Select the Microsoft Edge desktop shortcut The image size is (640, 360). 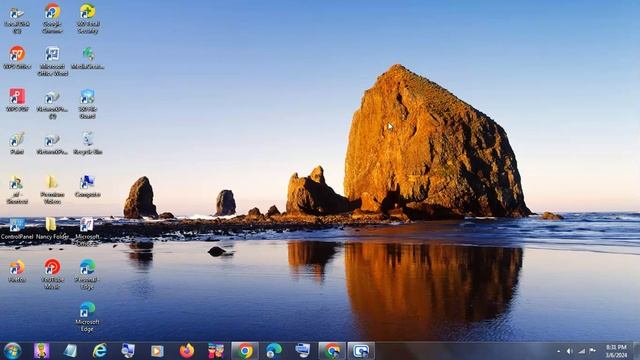coord(87,317)
